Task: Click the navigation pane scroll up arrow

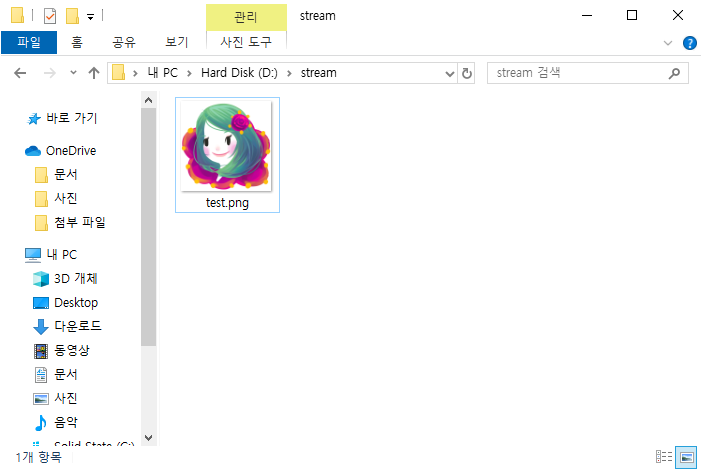Action: [x=148, y=100]
